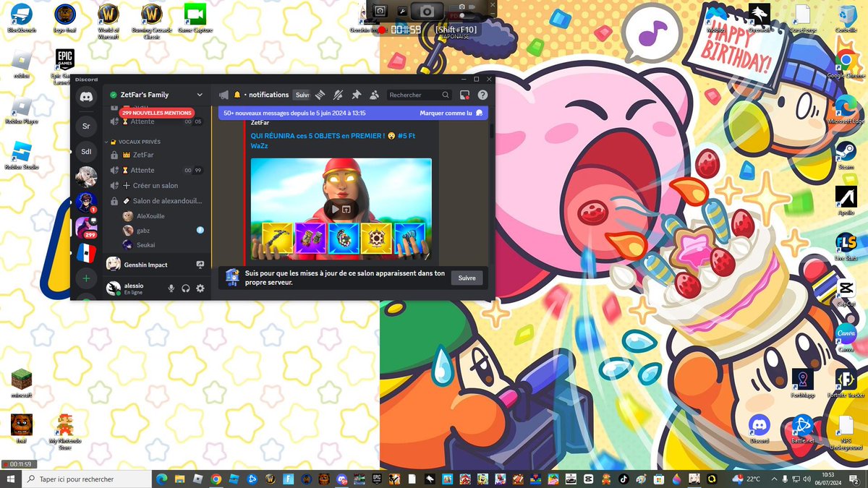Select the Epic Games Launcher desktop icon
The height and width of the screenshot is (488, 868).
tap(66, 67)
